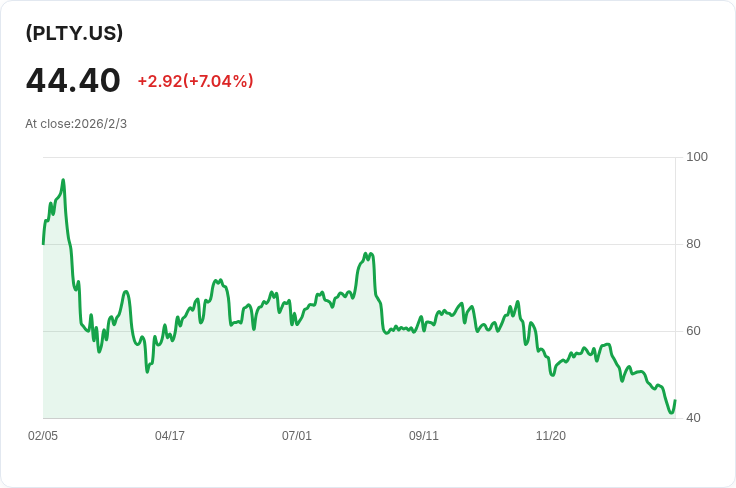
Task: Click the lowest dip near chart end
Action: (x=671, y=413)
